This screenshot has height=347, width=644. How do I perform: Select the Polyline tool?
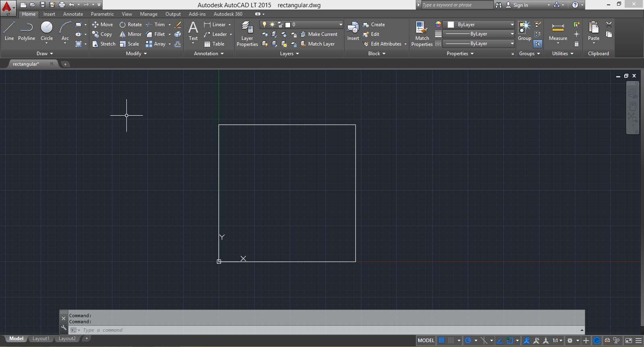pyautogui.click(x=27, y=31)
